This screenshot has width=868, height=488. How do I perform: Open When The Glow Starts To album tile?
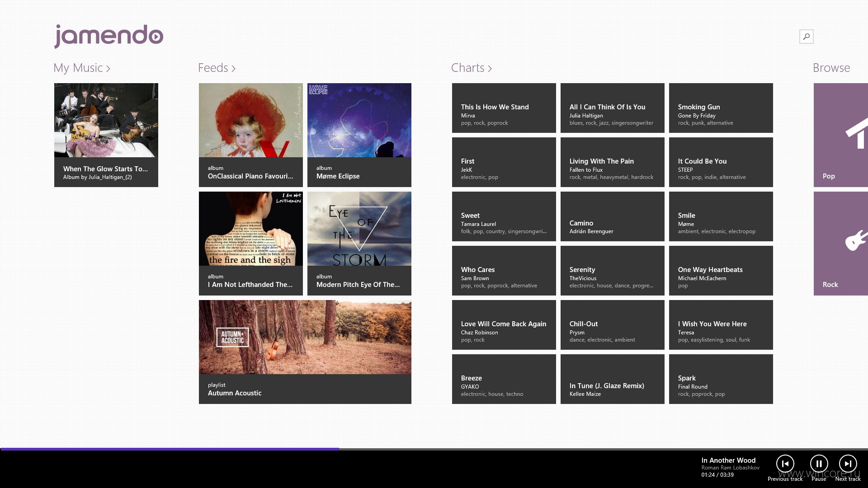click(x=106, y=135)
